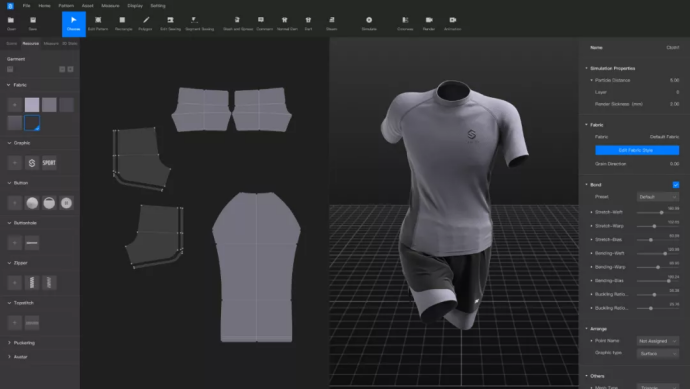Start the Simulate tool
This screenshot has width=690, height=389.
(369, 24)
